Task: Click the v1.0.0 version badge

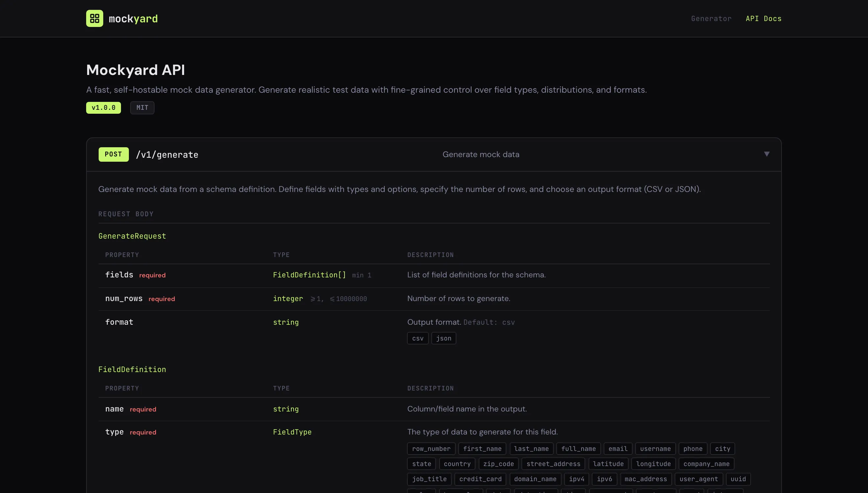Action: coord(103,108)
